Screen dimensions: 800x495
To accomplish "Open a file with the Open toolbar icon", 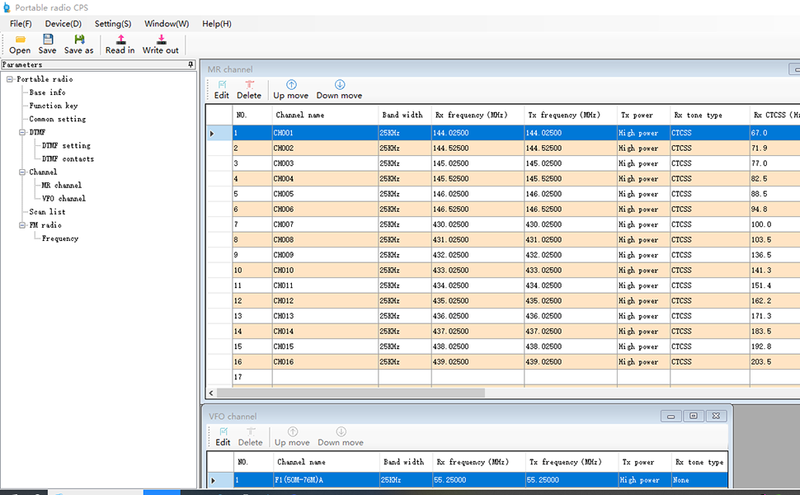I will pyautogui.click(x=20, y=44).
